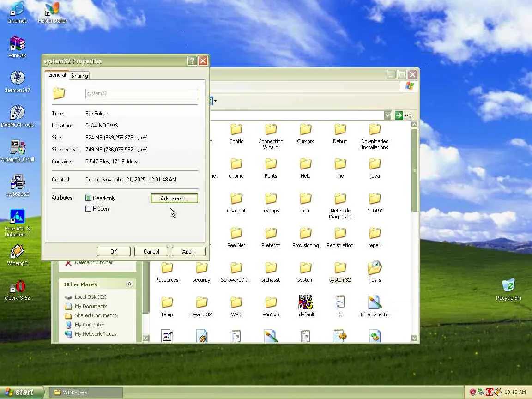The height and width of the screenshot is (399, 532).
Task: Collapse the Other Places panel
Action: [129, 284]
